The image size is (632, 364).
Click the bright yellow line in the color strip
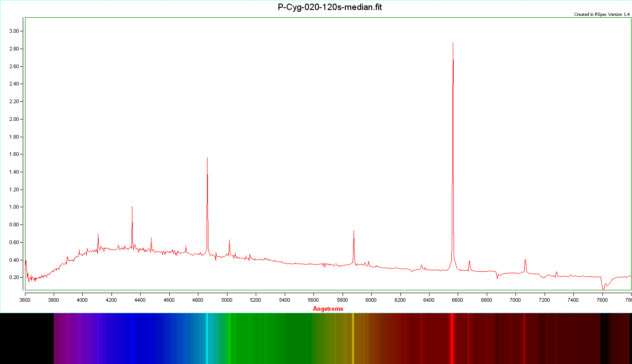click(353, 338)
